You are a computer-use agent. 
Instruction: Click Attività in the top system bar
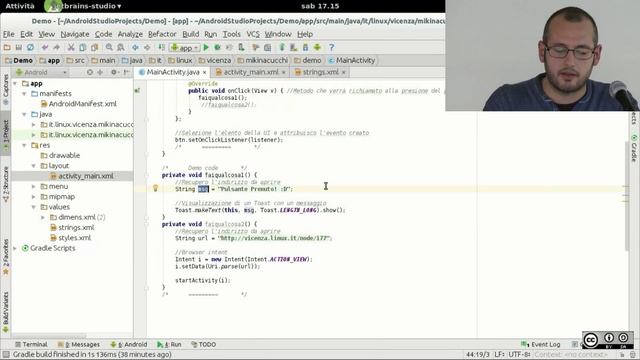pos(20,6)
